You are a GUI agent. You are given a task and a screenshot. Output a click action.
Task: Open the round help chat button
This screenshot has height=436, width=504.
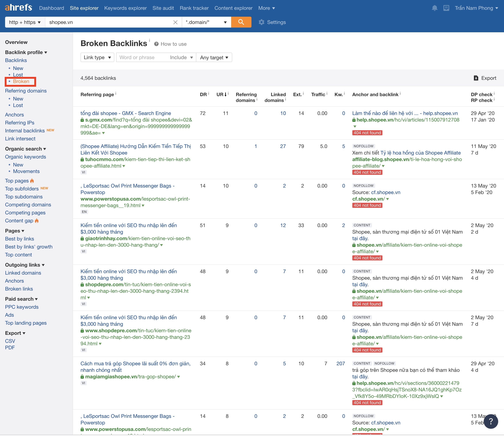[x=491, y=421]
